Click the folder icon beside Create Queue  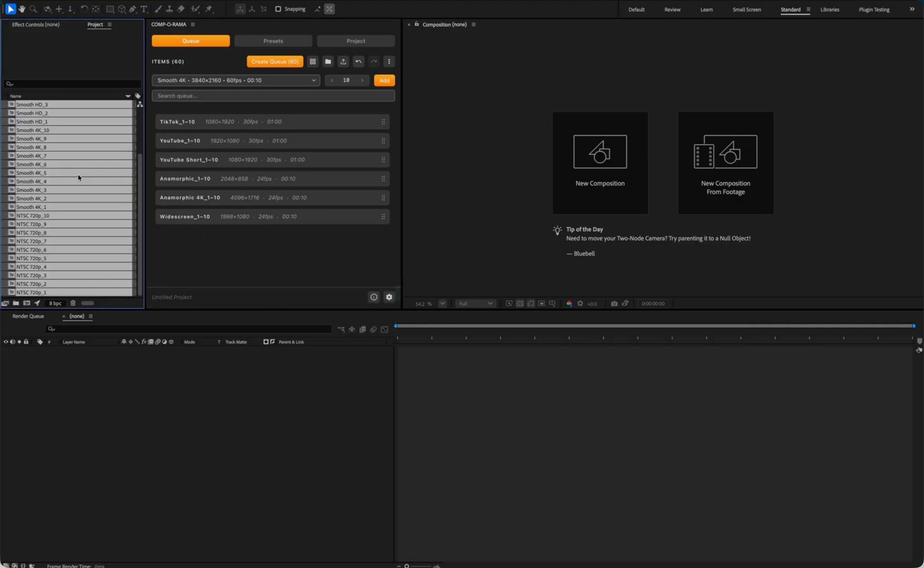point(328,62)
